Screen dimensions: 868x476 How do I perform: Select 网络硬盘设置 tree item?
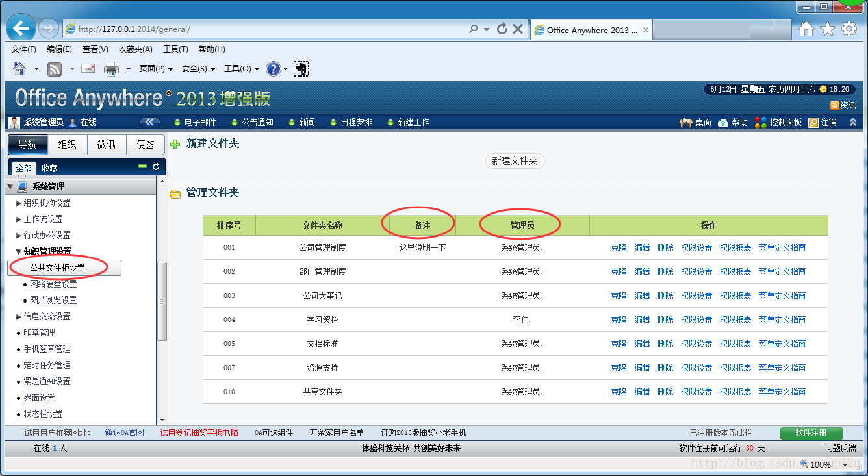click(53, 284)
